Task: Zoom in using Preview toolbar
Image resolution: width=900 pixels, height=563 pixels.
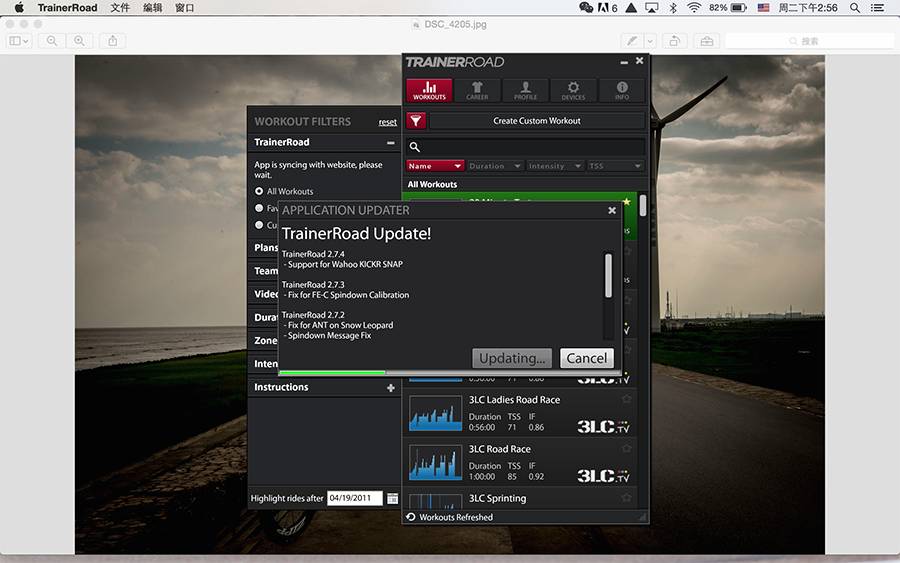Action: [x=79, y=41]
